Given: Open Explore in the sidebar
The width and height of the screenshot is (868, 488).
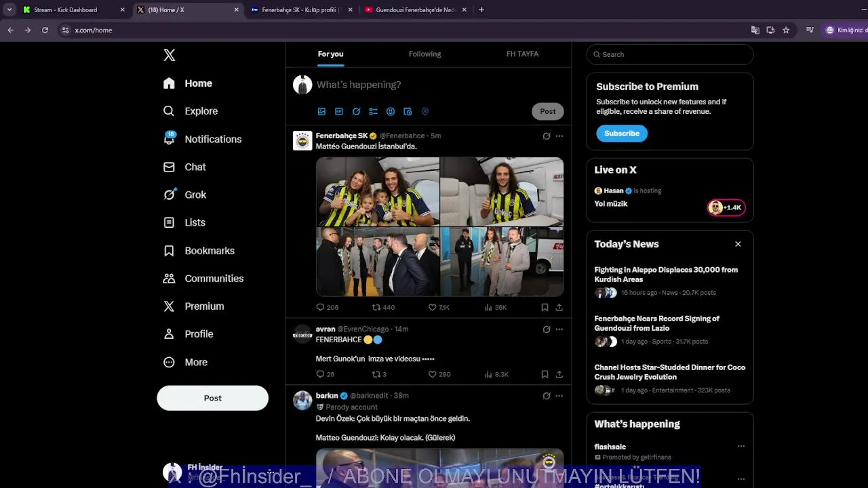Looking at the screenshot, I should [191, 111].
